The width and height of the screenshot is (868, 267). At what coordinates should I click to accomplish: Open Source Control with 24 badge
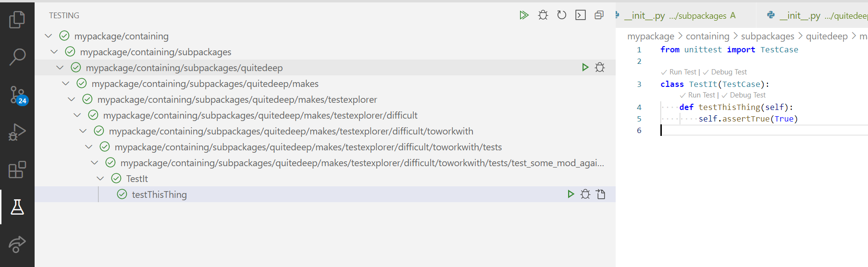(18, 95)
